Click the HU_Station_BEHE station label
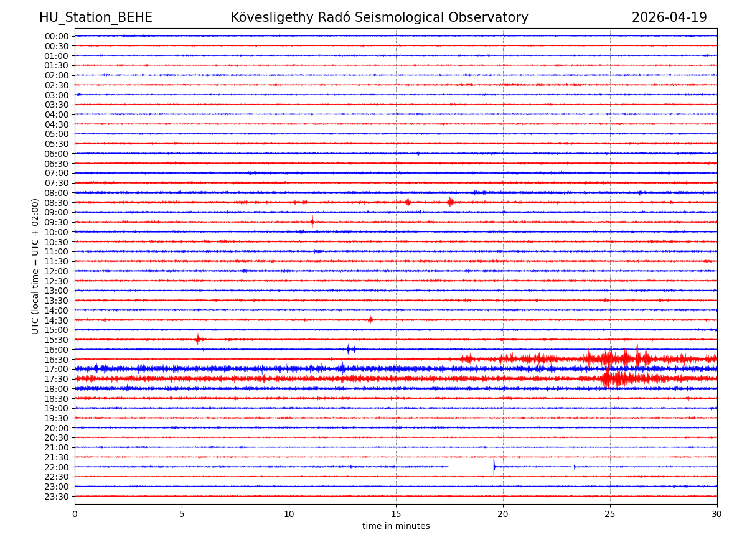 95,17
